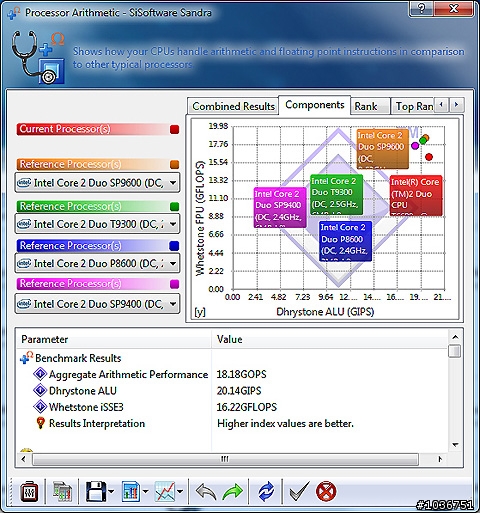
Task: Click the line graph chart icon
Action: click(x=165, y=491)
